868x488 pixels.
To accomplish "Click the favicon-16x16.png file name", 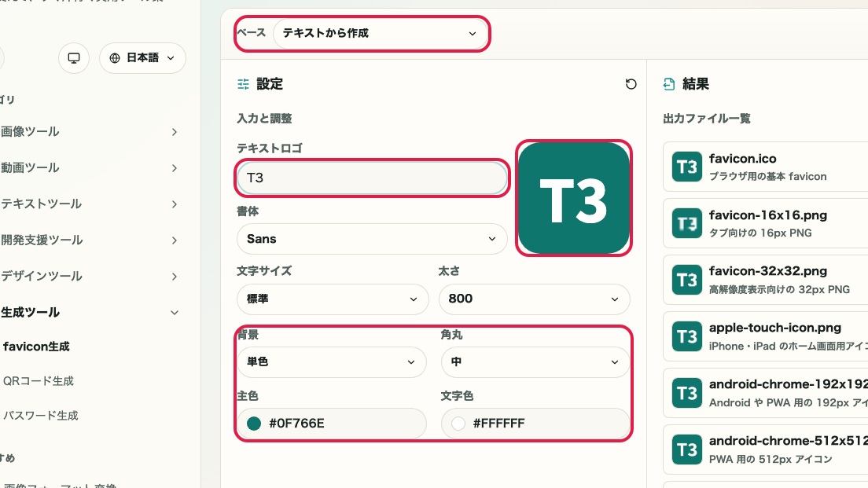I will point(768,215).
